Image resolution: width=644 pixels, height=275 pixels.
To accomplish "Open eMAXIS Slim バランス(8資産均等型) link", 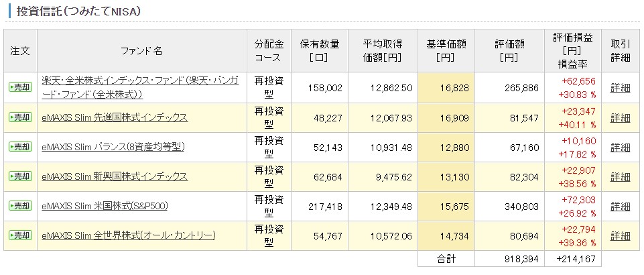I will click(113, 147).
